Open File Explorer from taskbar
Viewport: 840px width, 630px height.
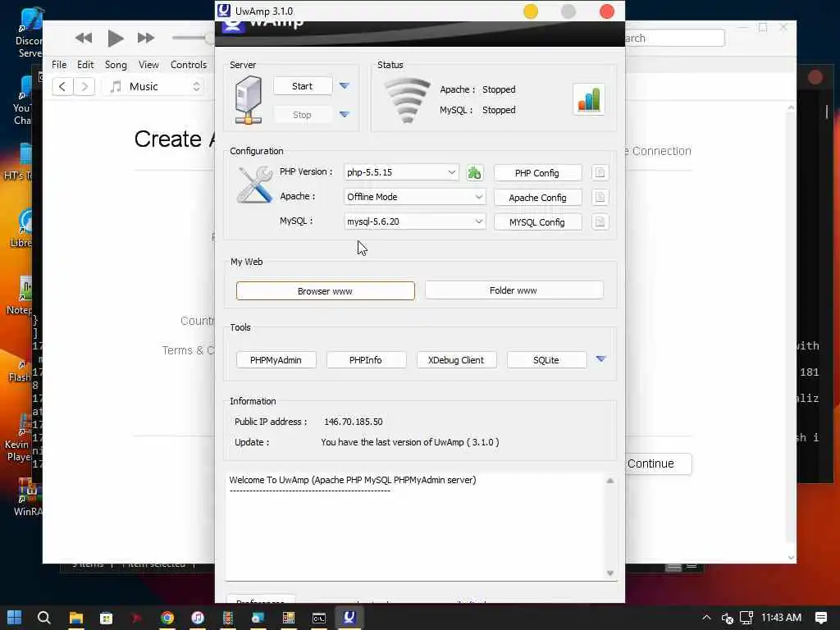point(75,618)
